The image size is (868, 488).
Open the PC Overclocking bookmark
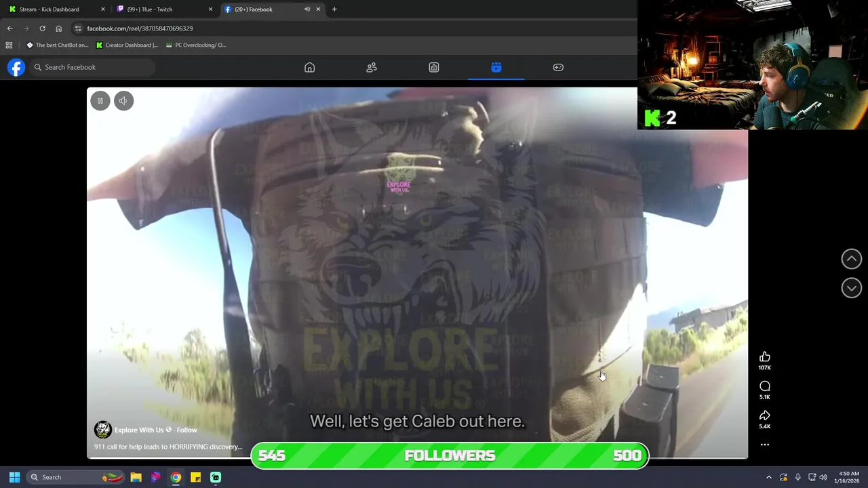click(x=196, y=45)
